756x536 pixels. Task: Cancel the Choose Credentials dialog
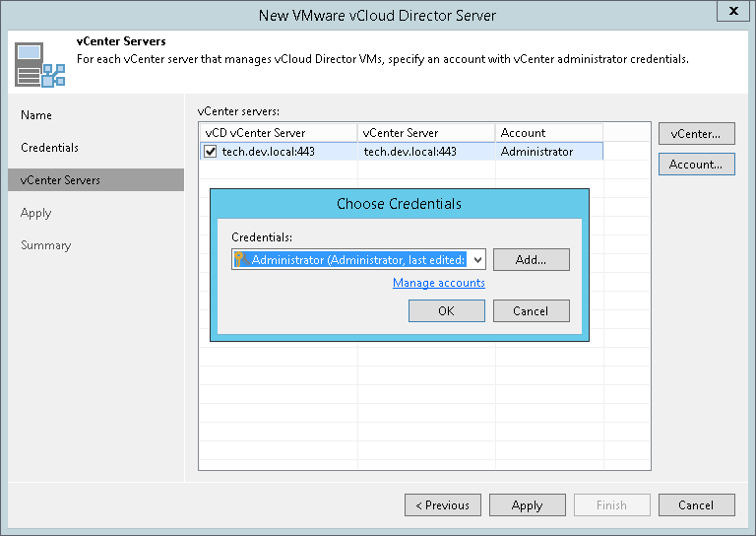[x=531, y=310]
